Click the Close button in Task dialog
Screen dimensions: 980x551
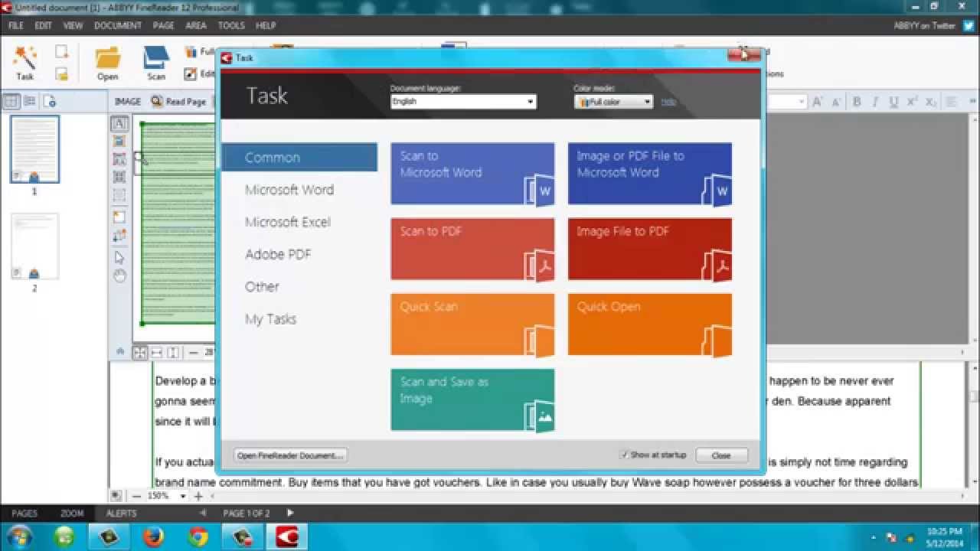[x=721, y=455]
